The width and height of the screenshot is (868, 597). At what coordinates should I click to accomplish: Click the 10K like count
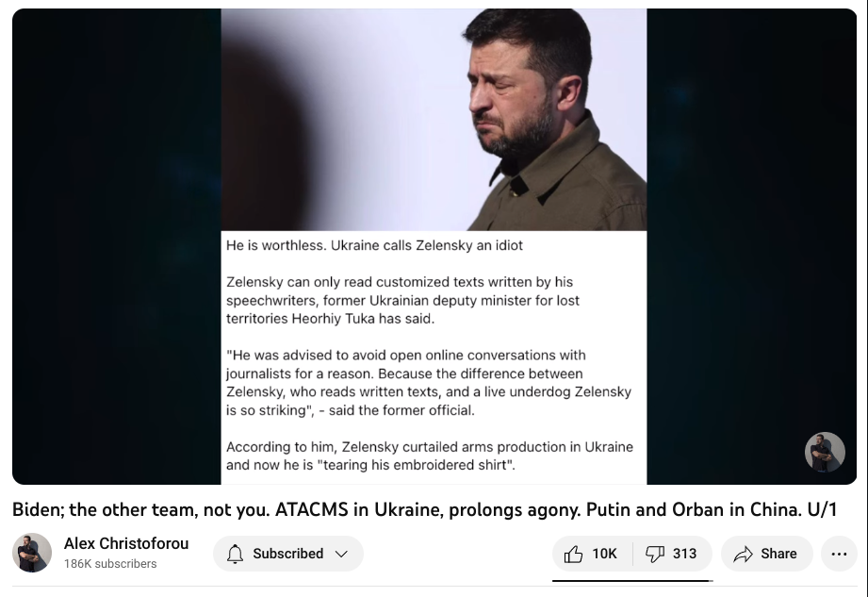(604, 554)
